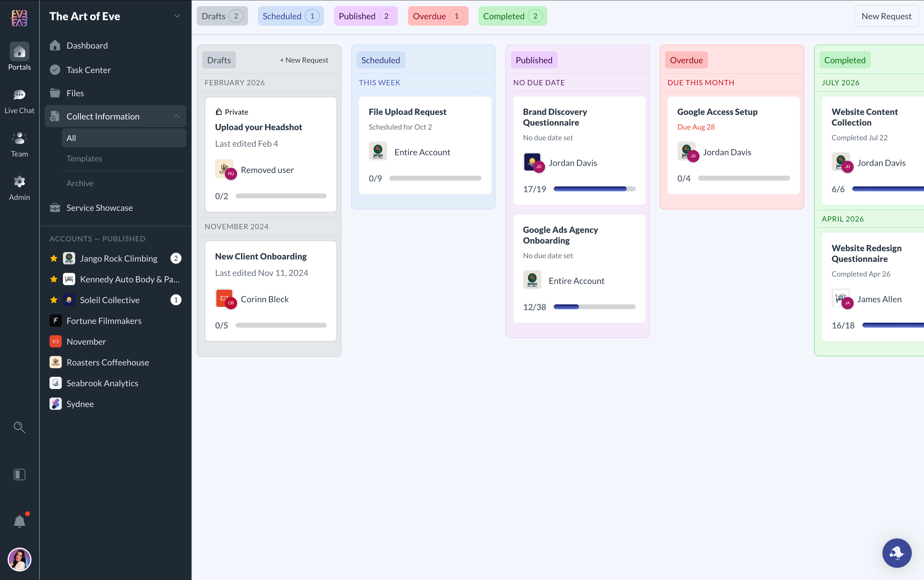
Task: Open Live Chat from the rail
Action: (19, 95)
